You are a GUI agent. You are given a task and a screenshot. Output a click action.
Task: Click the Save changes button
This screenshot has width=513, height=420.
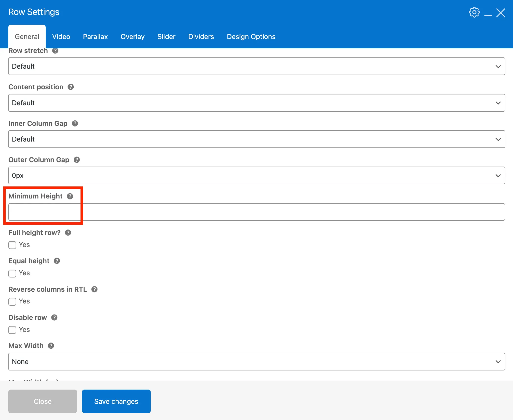[x=116, y=401]
